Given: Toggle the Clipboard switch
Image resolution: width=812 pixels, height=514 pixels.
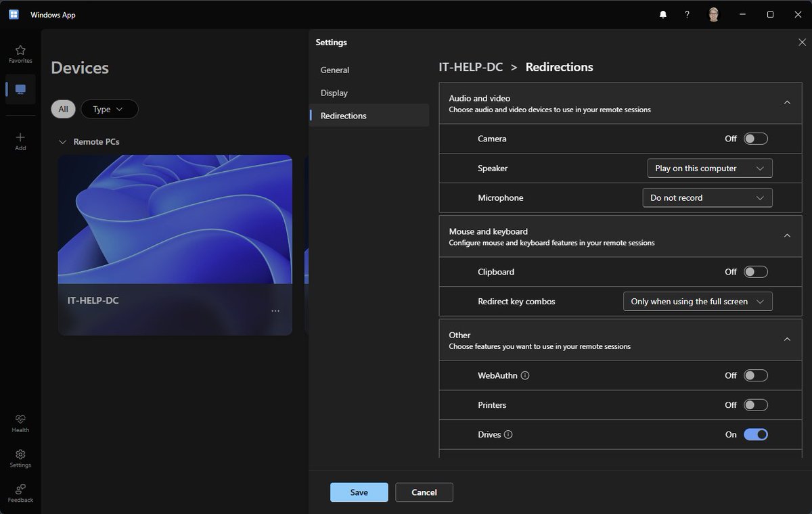Looking at the screenshot, I should click(756, 272).
